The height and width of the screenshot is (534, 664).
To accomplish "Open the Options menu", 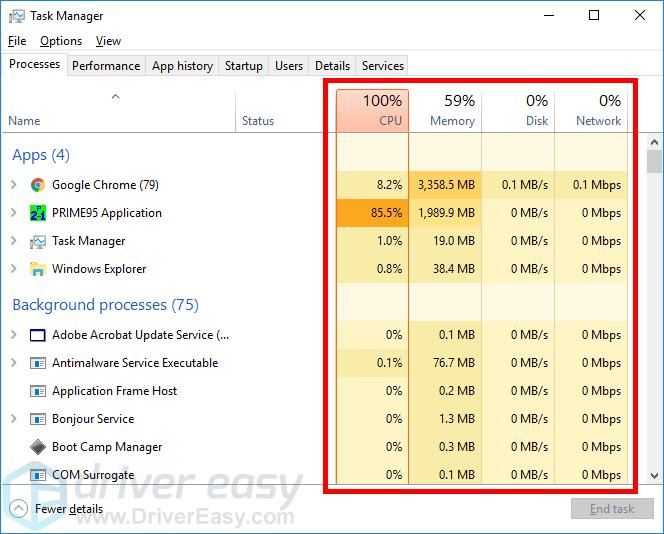I will pyautogui.click(x=61, y=41).
